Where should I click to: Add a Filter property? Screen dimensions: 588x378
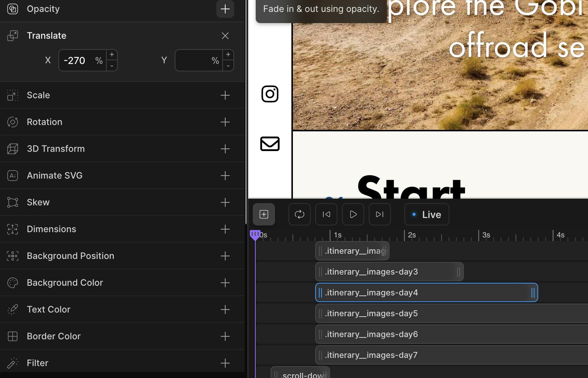[225, 363]
